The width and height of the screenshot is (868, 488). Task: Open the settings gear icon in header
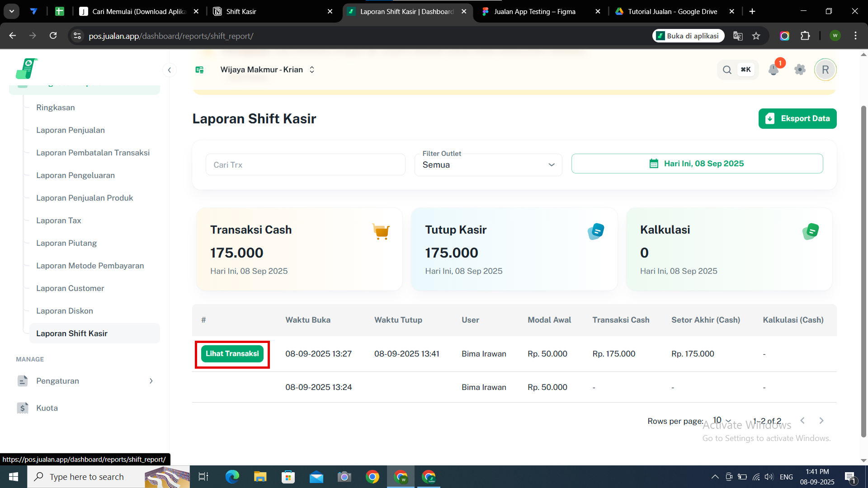pyautogui.click(x=800, y=70)
